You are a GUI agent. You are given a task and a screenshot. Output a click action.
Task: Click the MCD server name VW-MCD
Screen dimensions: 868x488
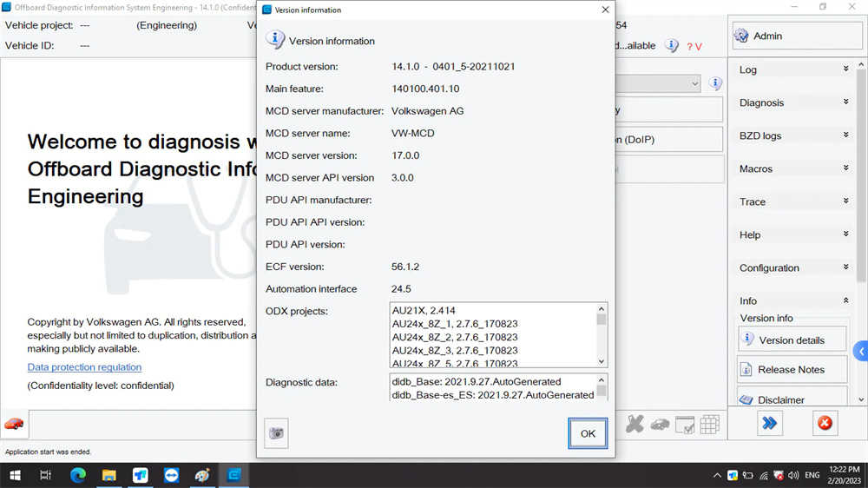(412, 133)
